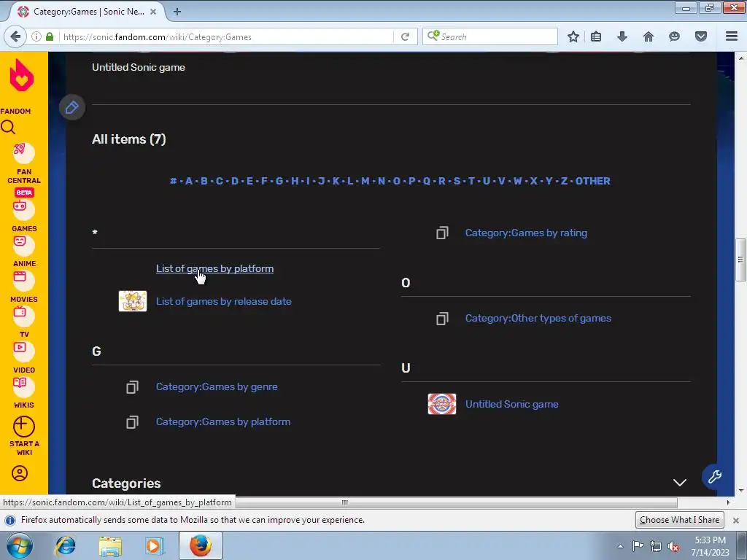This screenshot has height=560, width=747.
Task: Expand the Categories section chevron
Action: coord(679,483)
